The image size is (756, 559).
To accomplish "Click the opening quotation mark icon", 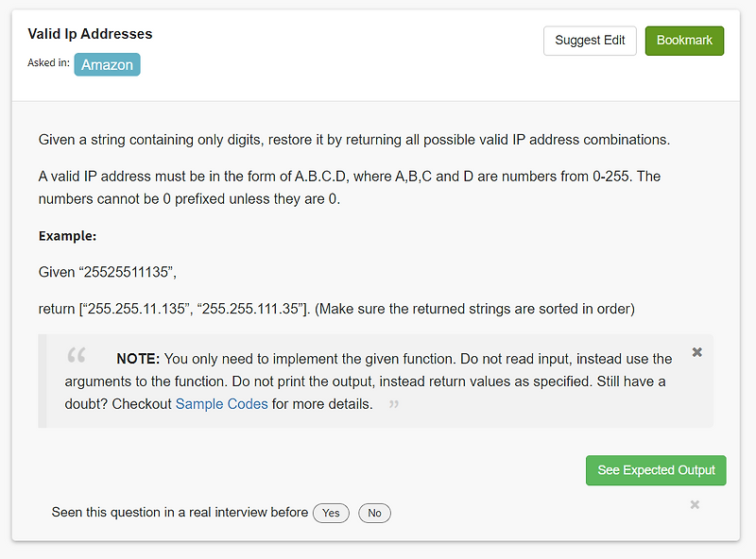I will [x=77, y=357].
